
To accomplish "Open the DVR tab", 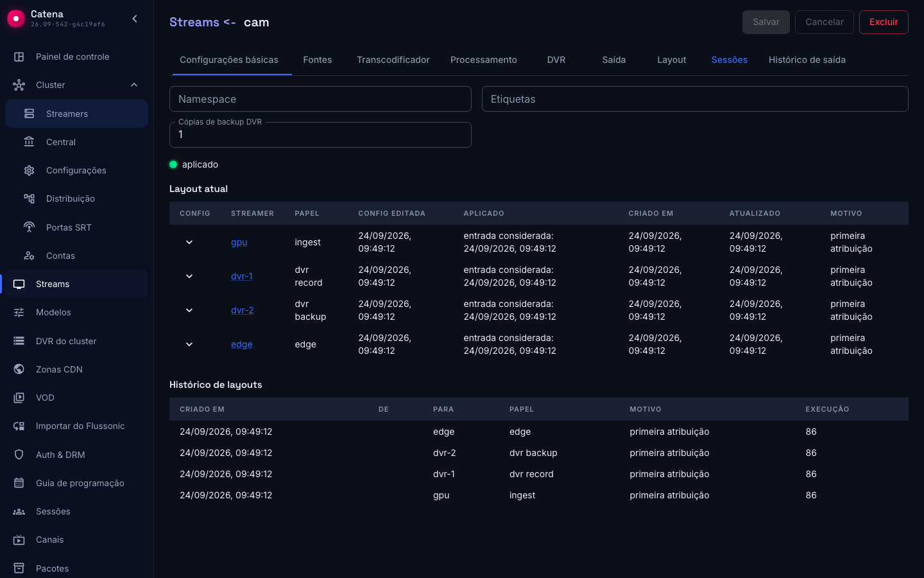I will (x=556, y=60).
